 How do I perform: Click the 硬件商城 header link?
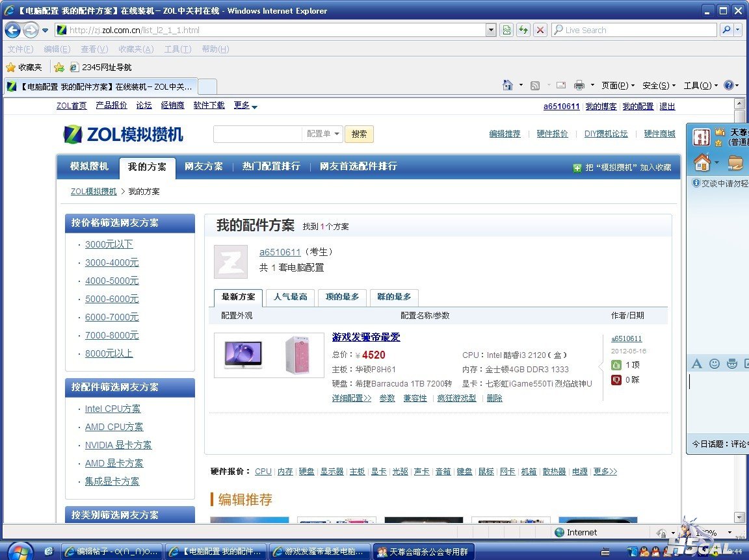660,134
